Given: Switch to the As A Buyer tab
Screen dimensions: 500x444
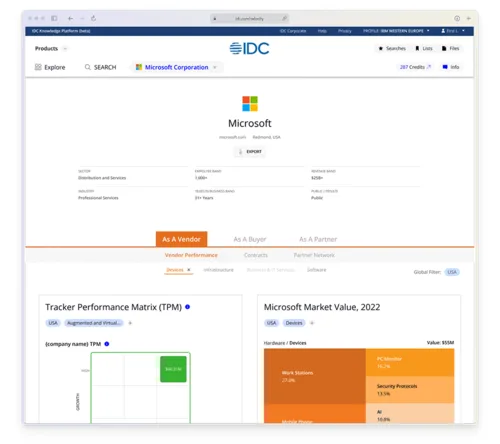Looking at the screenshot, I should [250, 239].
